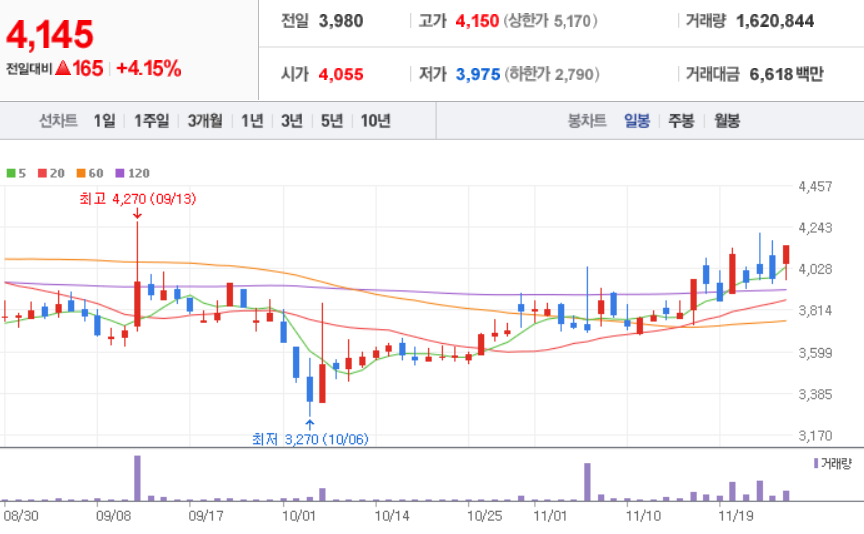Click the 08/30 date axis label
The width and height of the screenshot is (864, 534).
click(21, 516)
